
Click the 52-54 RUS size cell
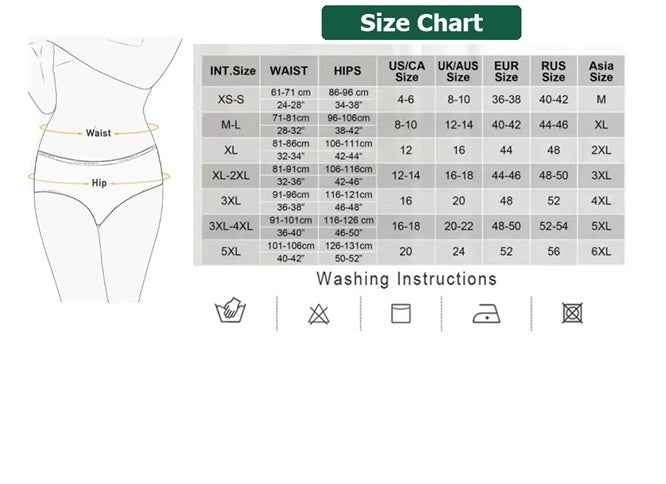tap(553, 226)
